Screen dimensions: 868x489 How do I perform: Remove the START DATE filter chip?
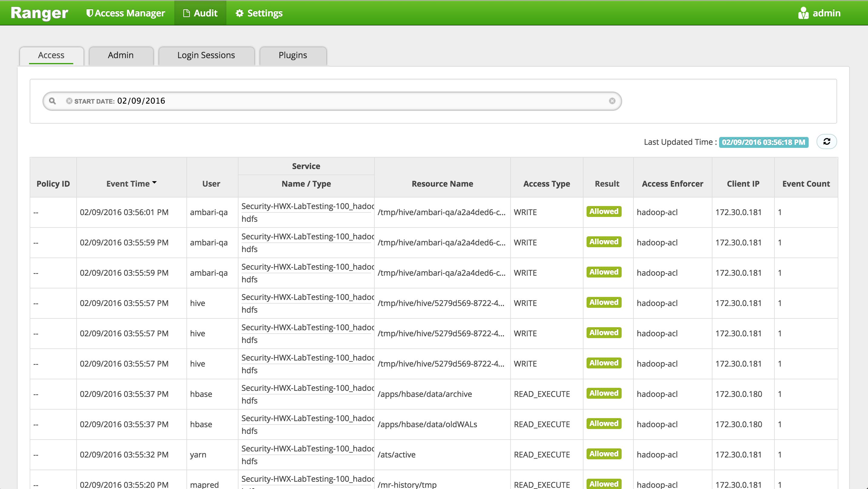click(69, 101)
